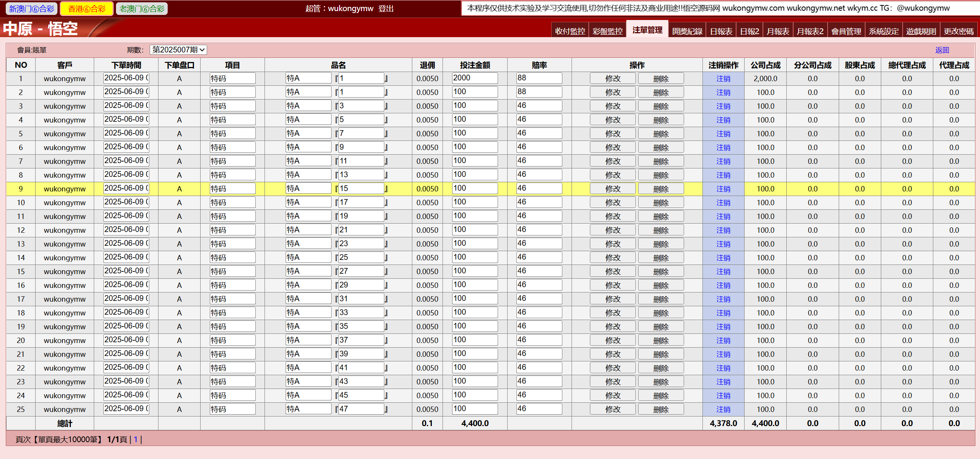
Task: Click the number field showing 33
Action: 361,312
